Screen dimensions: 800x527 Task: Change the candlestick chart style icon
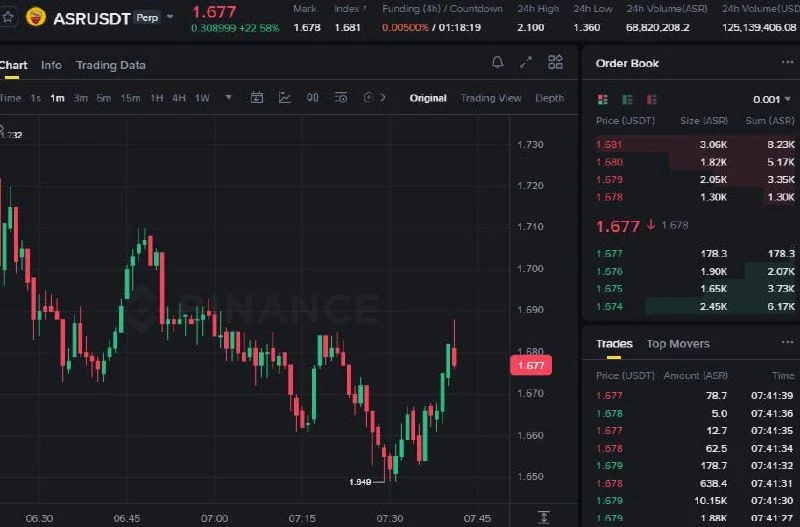click(313, 97)
